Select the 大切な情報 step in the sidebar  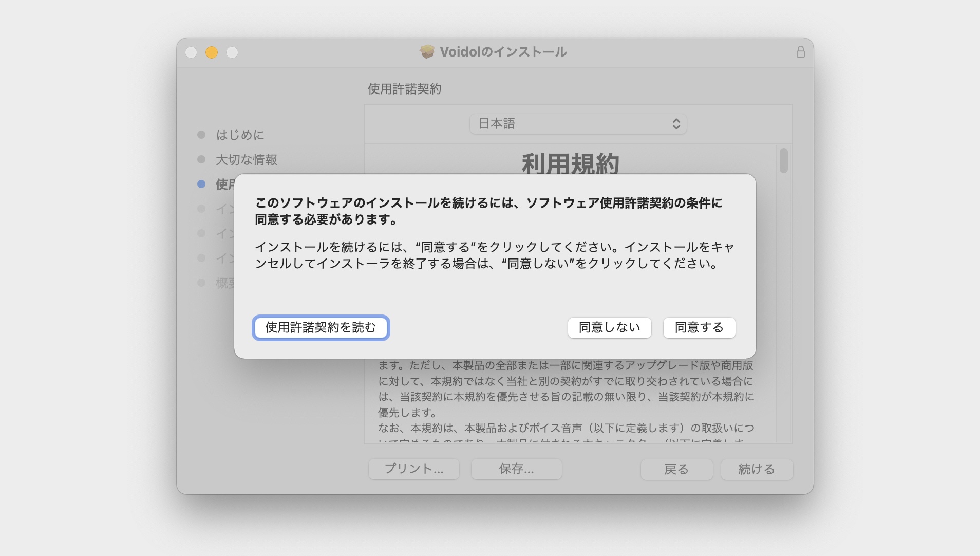[247, 159]
